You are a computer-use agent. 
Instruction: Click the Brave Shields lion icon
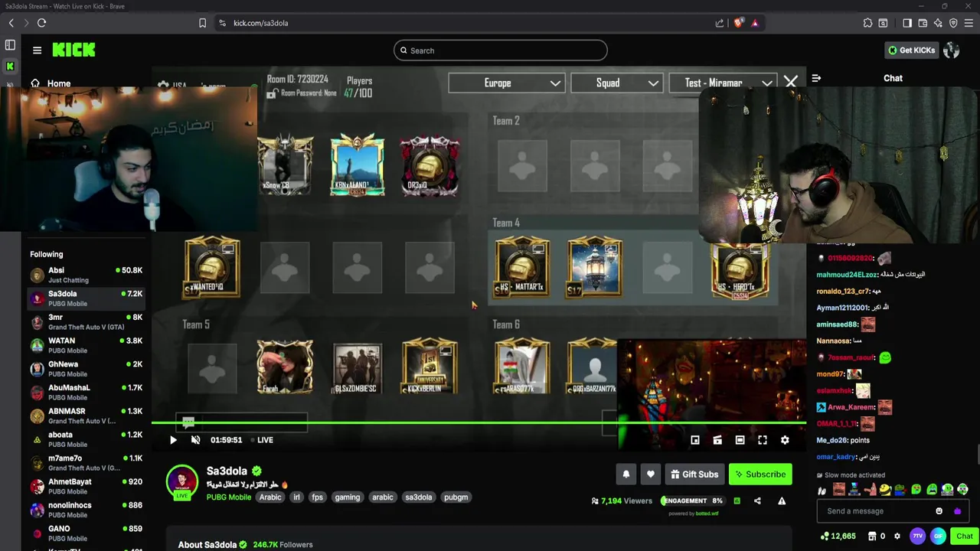click(x=738, y=23)
